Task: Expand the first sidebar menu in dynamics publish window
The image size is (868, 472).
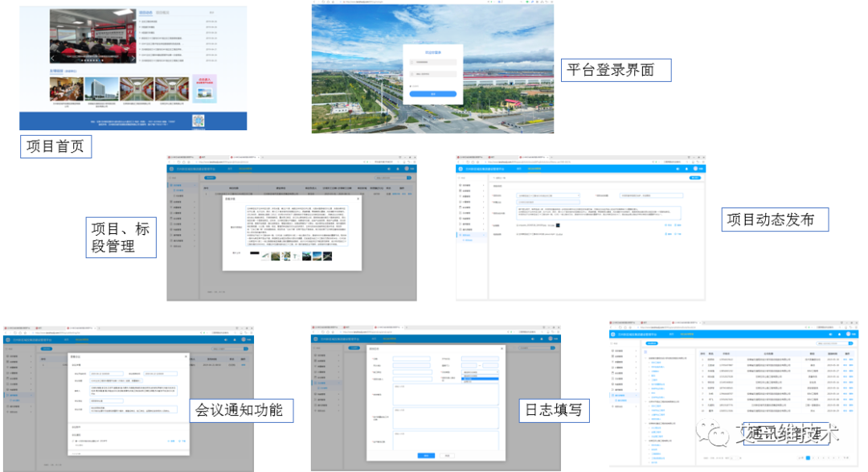Action: tap(471, 185)
